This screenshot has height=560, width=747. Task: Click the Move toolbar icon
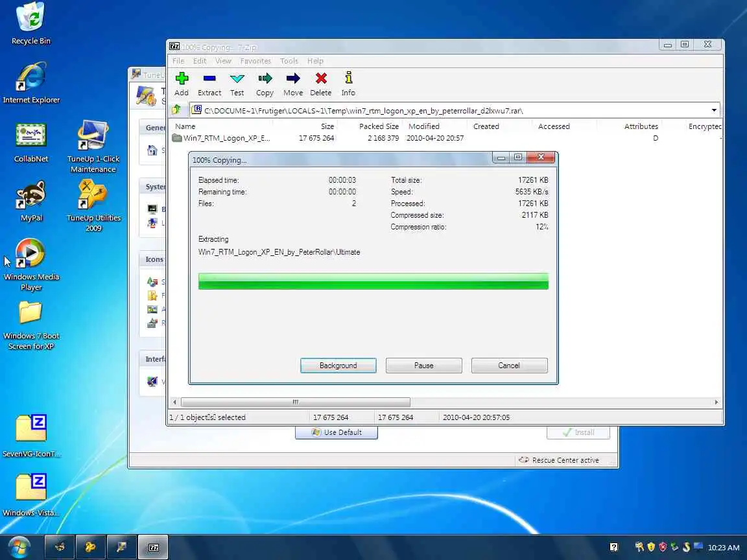[293, 84]
